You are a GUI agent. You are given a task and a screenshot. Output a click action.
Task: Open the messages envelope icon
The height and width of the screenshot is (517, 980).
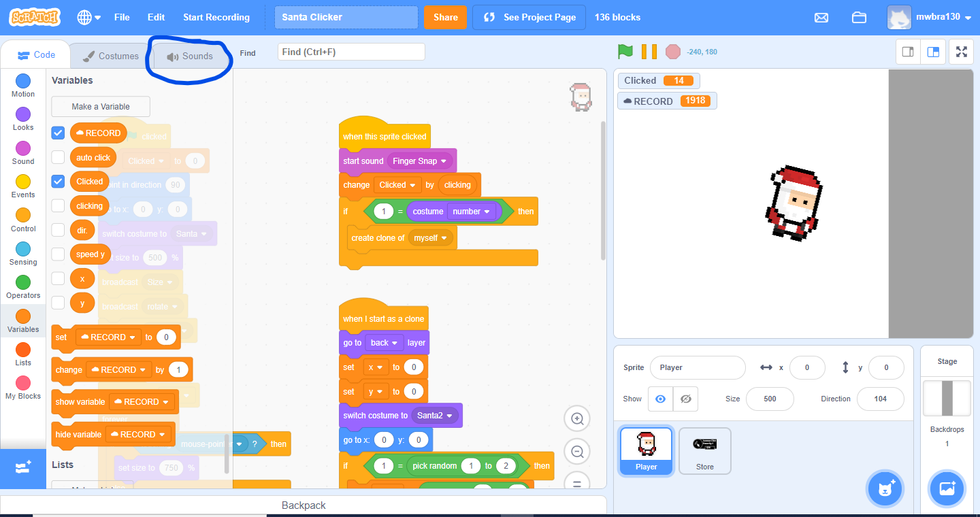[x=821, y=18]
